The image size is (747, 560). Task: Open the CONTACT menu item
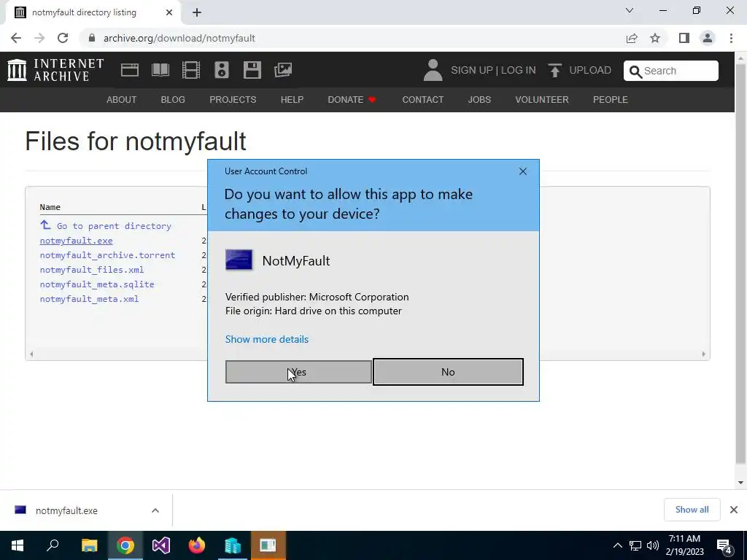point(422,99)
